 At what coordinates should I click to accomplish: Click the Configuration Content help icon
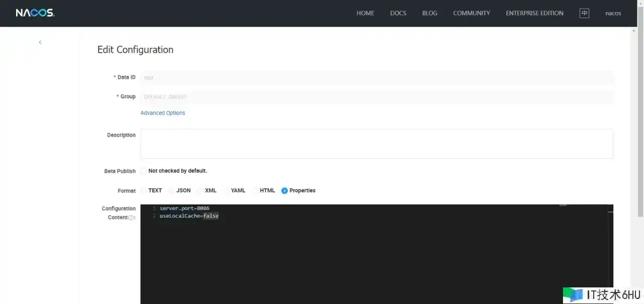point(131,218)
